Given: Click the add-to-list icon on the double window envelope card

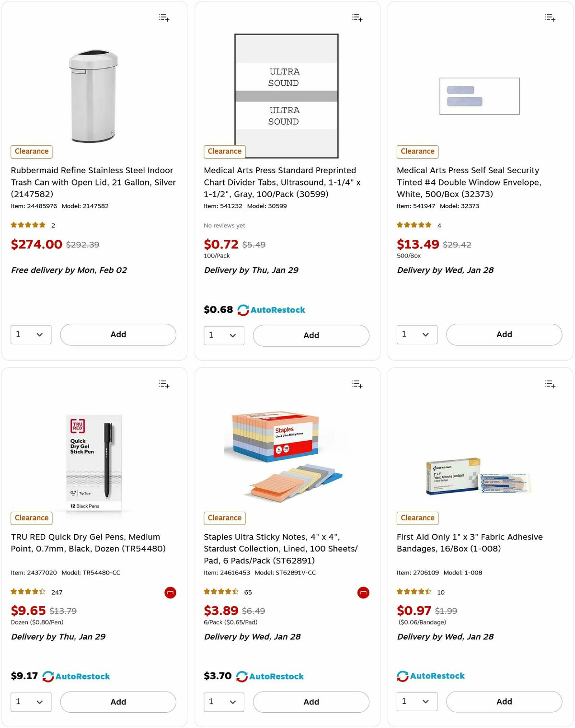Looking at the screenshot, I should point(550,17).
